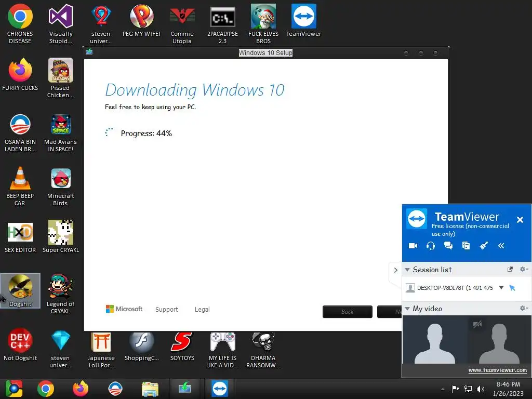This screenshot has height=399, width=532.
Task: Open the Legal link in Setup window
Action: click(202, 310)
